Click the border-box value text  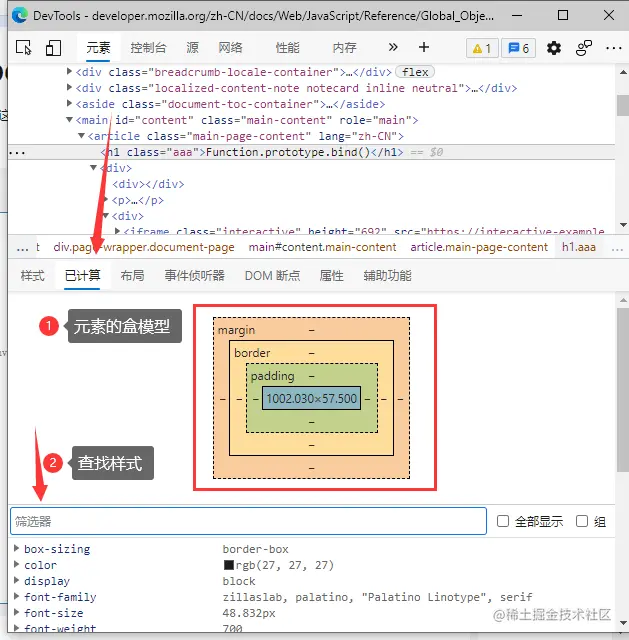coord(256,549)
